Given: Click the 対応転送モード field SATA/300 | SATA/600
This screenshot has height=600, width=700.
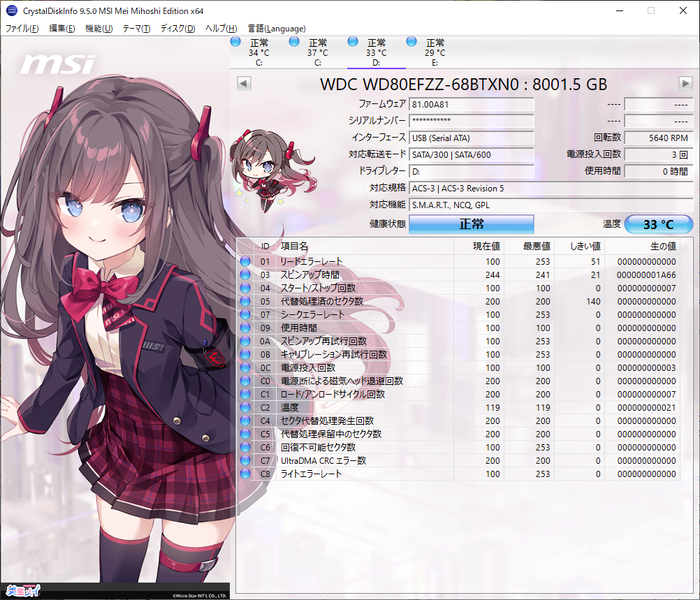Looking at the screenshot, I should [x=472, y=154].
